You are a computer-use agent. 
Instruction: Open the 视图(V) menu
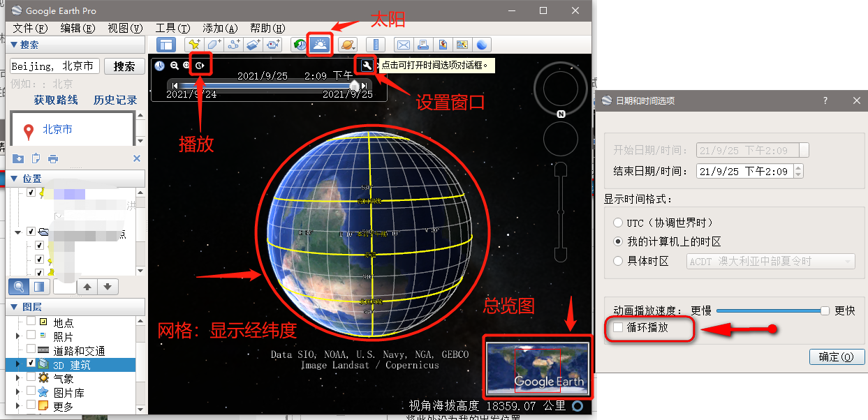click(125, 28)
